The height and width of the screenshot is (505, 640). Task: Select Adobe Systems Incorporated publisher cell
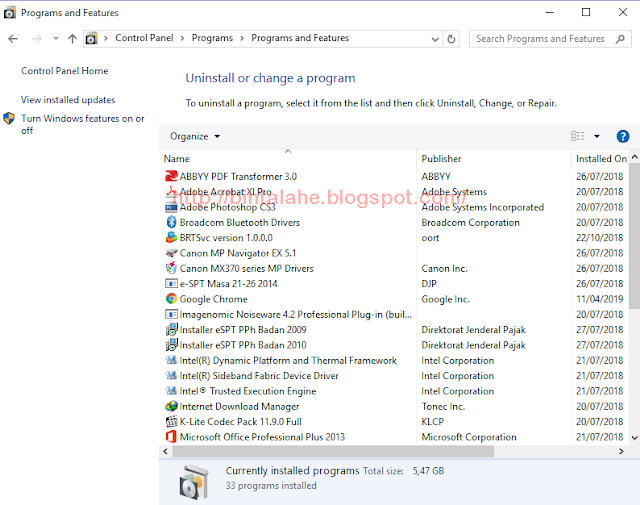482,207
